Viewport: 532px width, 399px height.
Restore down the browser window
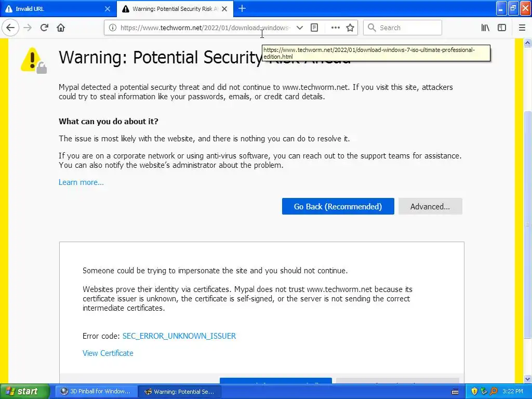513,8
